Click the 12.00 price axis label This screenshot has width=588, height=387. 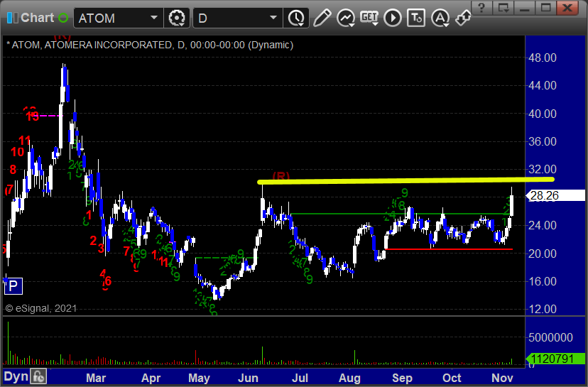coord(543,309)
